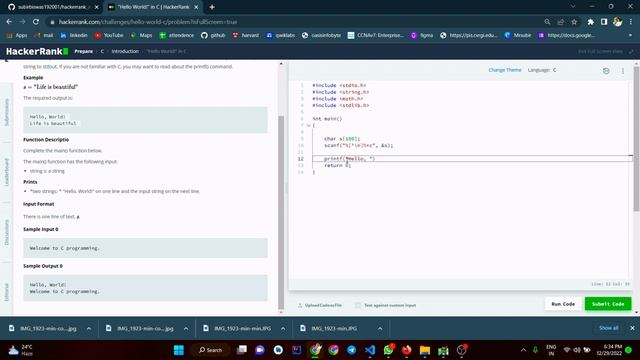Open the weather widget showing 24°C

pyautogui.click(x=20, y=350)
